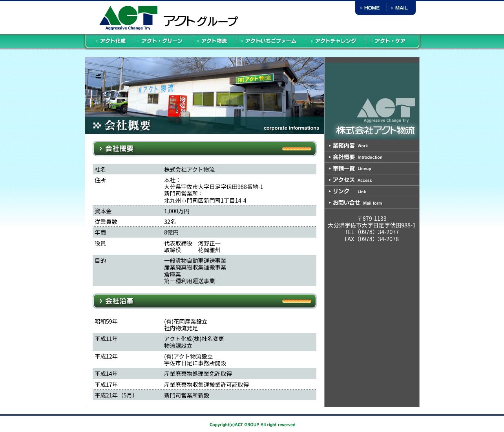The image size is (504, 432).
Task: Click the 会社概要 green section header
Action: tap(205, 149)
